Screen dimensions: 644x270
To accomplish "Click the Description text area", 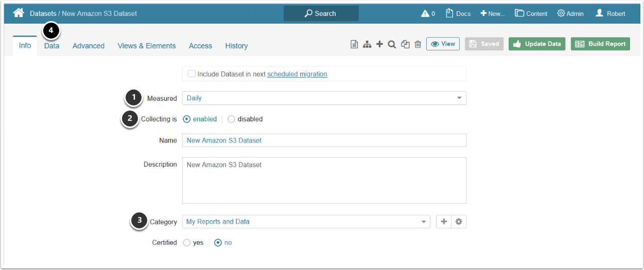I will click(x=324, y=181).
